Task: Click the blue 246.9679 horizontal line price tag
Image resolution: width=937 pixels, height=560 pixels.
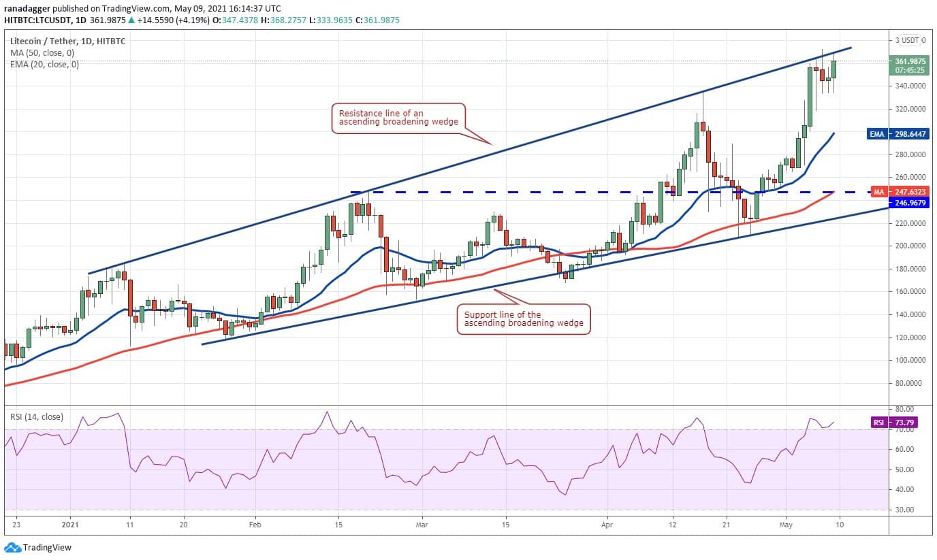Action: pyautogui.click(x=910, y=203)
